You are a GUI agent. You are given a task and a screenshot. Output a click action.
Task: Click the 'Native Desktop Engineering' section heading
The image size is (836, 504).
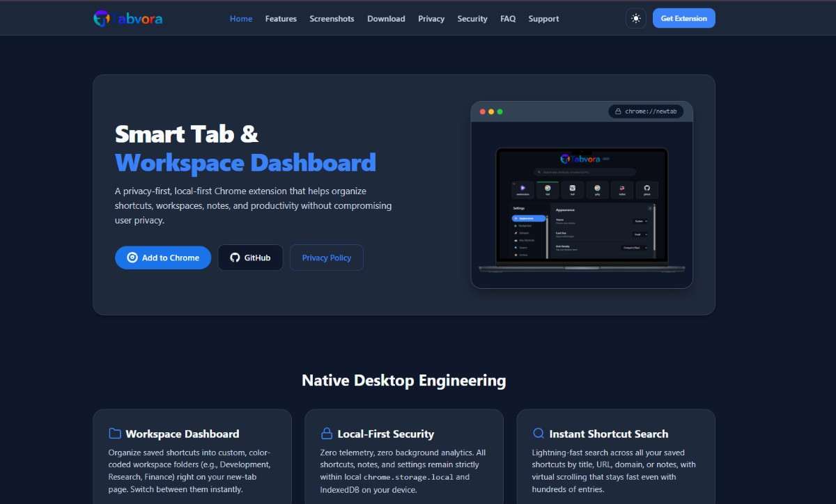[x=404, y=380]
